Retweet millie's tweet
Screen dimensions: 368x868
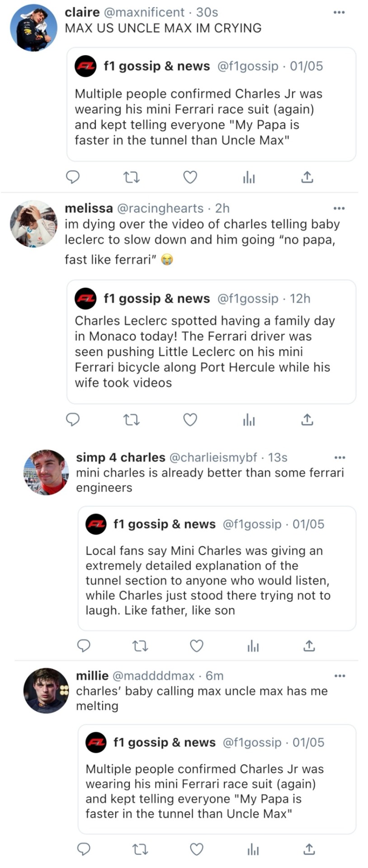(x=140, y=849)
